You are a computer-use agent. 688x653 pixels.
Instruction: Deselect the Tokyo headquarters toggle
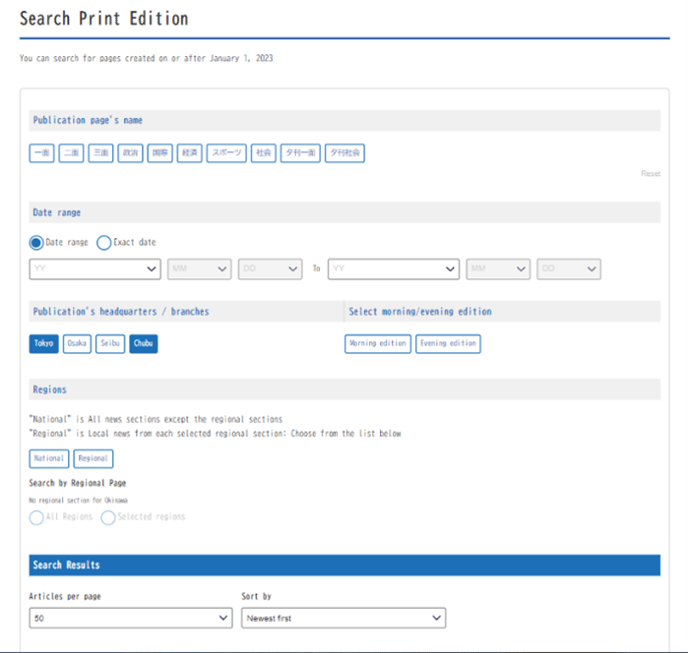click(x=44, y=344)
